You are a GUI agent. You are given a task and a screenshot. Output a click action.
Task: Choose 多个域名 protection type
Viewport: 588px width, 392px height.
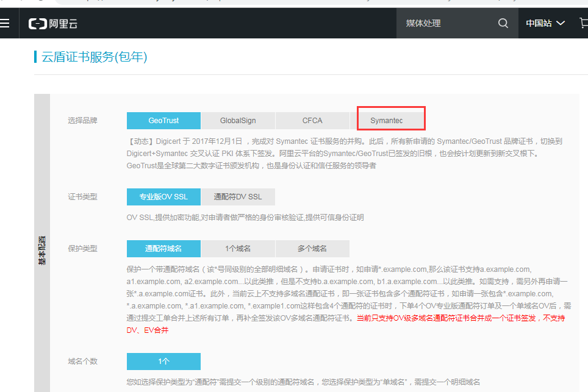click(312, 249)
